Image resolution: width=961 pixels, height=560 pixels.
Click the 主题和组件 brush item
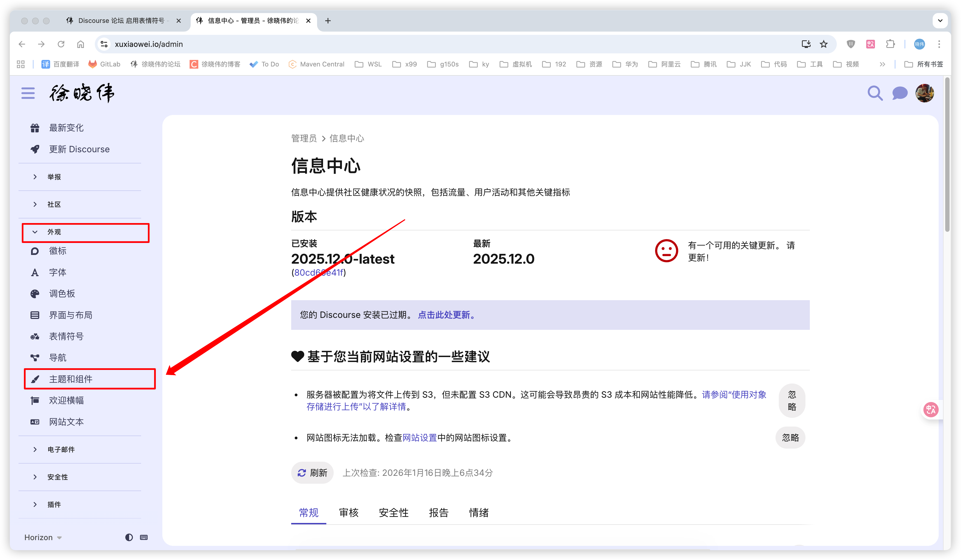coord(71,379)
